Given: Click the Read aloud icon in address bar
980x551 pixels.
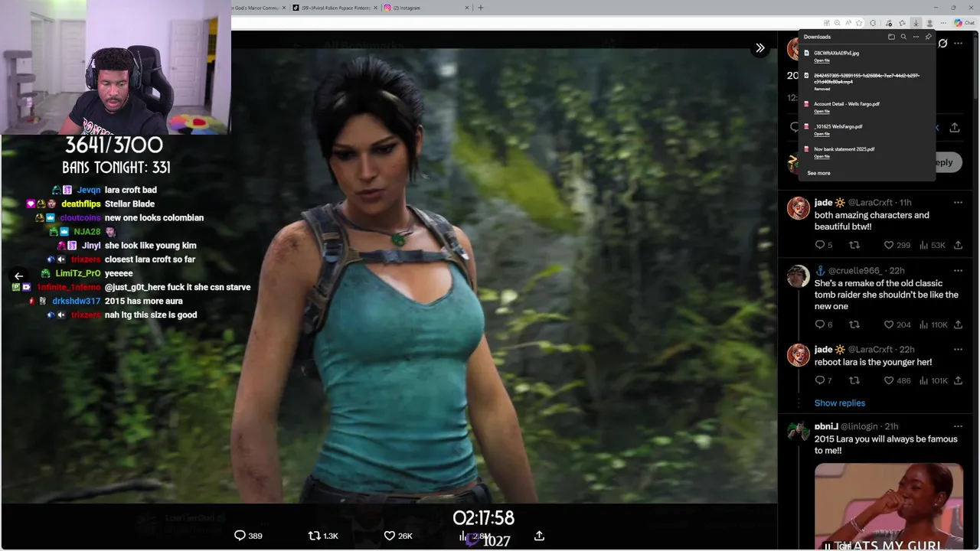Looking at the screenshot, I should coord(848,23).
